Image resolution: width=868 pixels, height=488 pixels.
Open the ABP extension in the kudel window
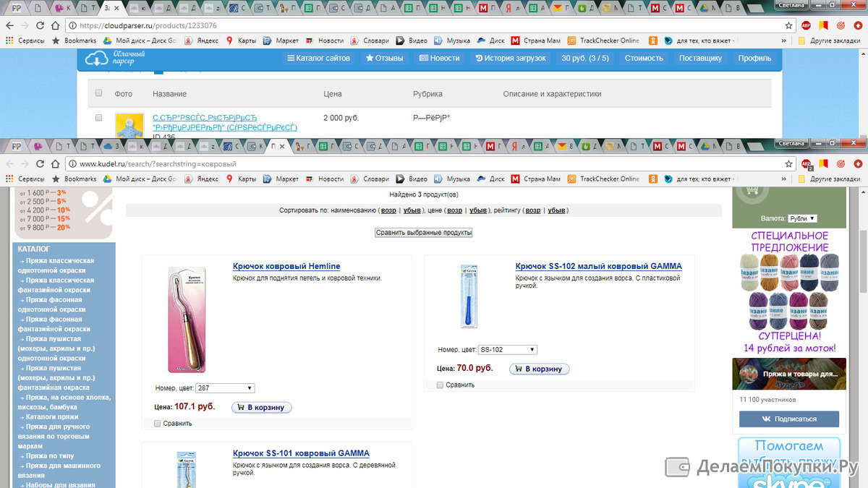(x=807, y=164)
